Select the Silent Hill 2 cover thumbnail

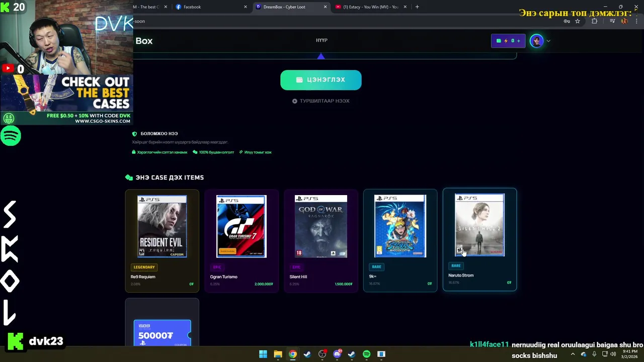479,225
